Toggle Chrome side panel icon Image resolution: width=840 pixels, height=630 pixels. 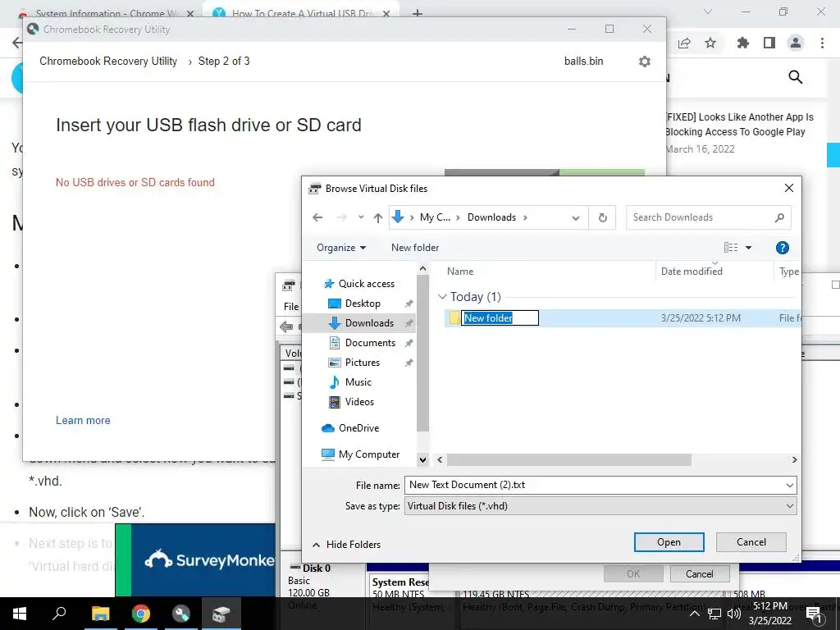(x=769, y=43)
